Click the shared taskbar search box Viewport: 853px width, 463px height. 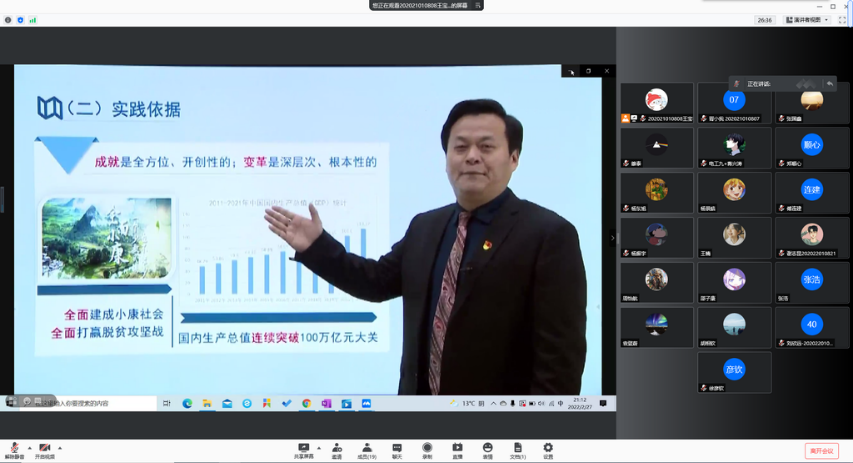(x=87, y=403)
